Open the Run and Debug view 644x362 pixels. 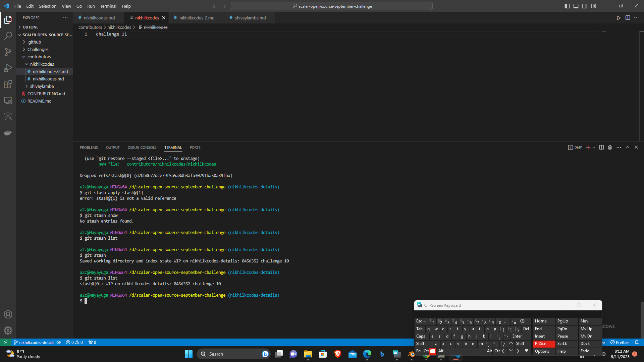pos(8,68)
